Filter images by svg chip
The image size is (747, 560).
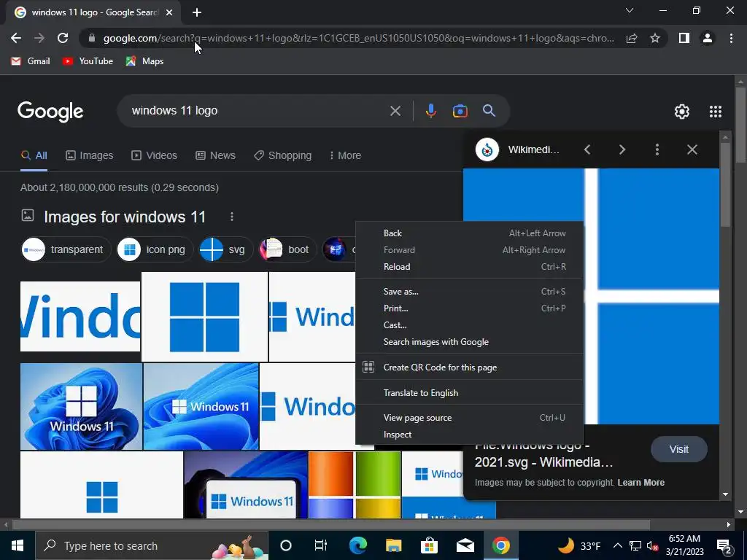click(x=225, y=249)
